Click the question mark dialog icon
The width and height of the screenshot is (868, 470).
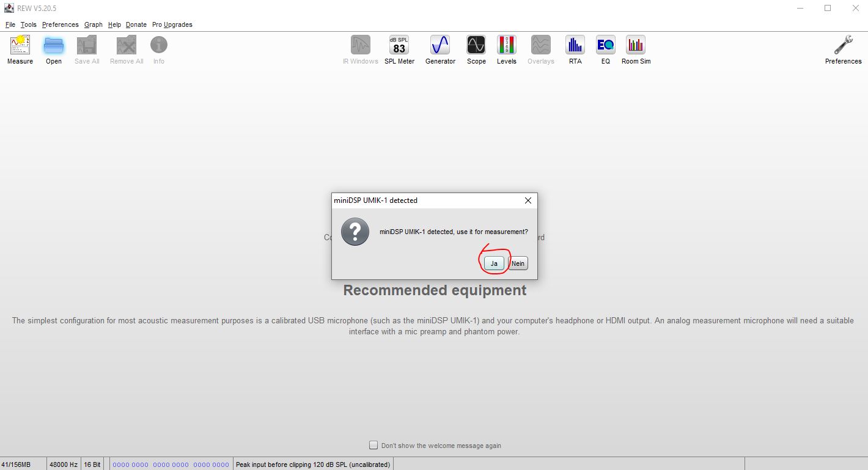pyautogui.click(x=355, y=232)
